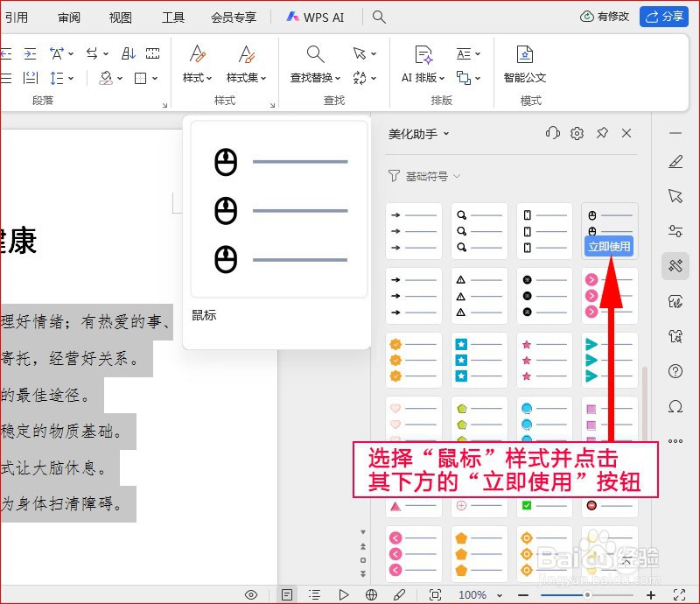The image size is (700, 604).
Task: Open the 智能公文 tool
Action: click(525, 66)
